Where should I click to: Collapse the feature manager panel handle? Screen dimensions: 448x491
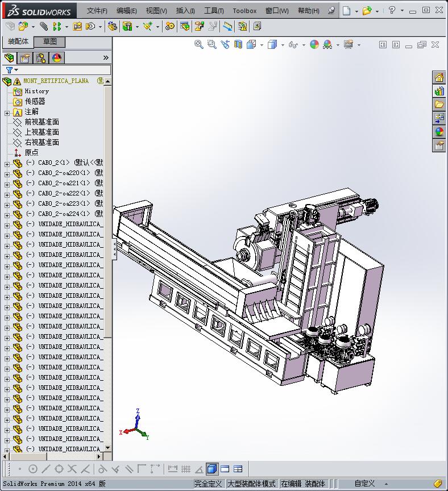[115, 249]
